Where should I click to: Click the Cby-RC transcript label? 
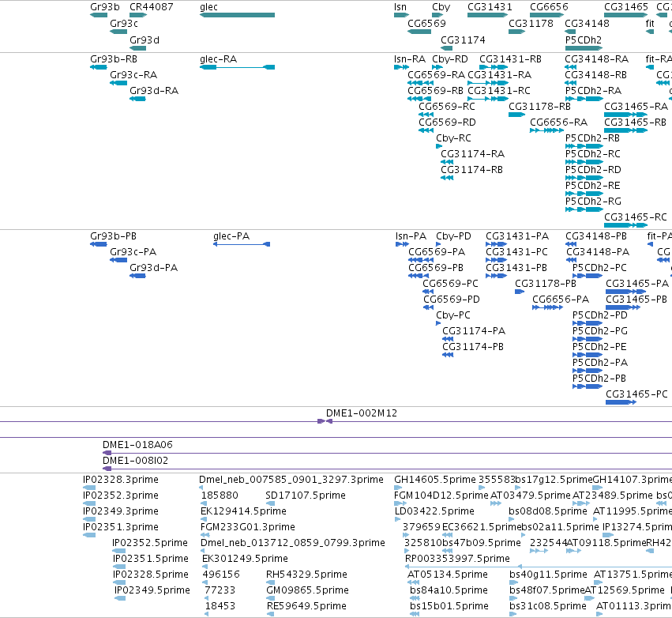coord(453,138)
